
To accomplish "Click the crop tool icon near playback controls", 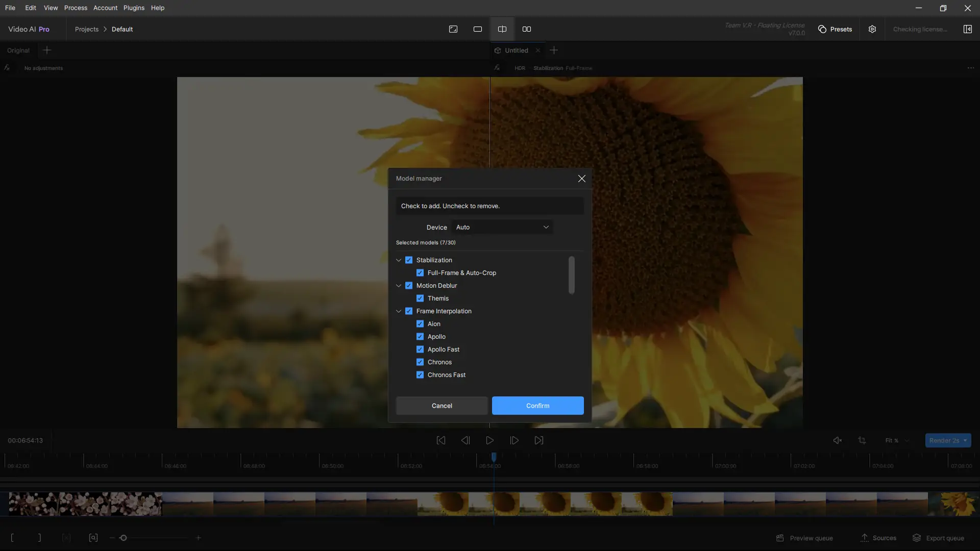I will 862,440.
